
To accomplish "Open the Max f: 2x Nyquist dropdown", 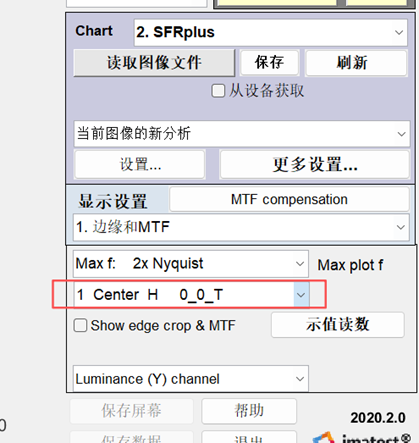I will click(191, 264).
